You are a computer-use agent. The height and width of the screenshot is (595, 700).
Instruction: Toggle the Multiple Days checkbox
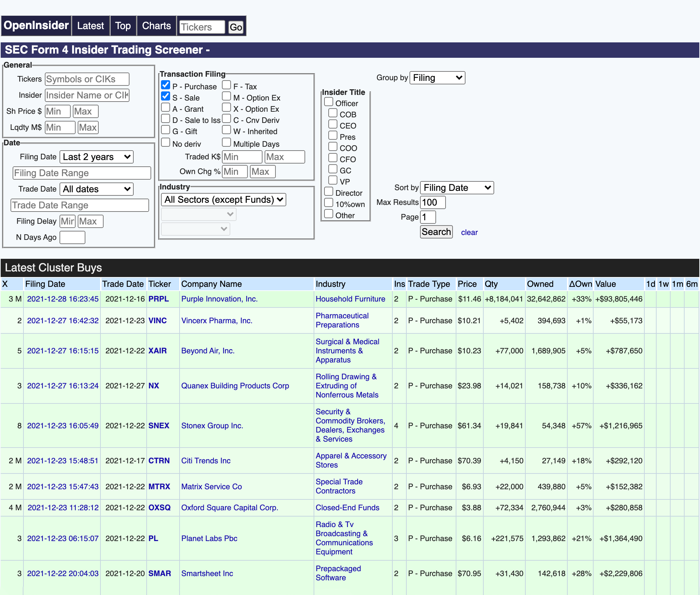pos(226,143)
